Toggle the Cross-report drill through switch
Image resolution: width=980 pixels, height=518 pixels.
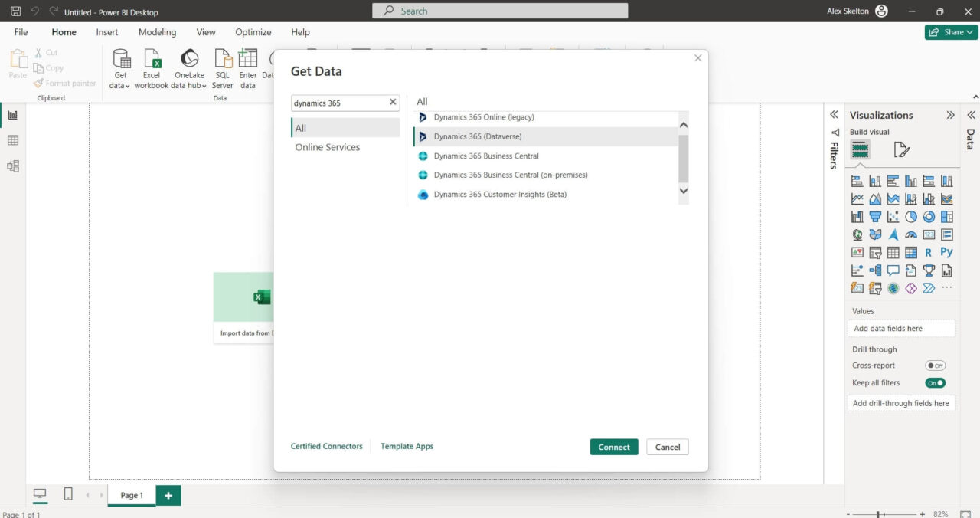click(936, 366)
